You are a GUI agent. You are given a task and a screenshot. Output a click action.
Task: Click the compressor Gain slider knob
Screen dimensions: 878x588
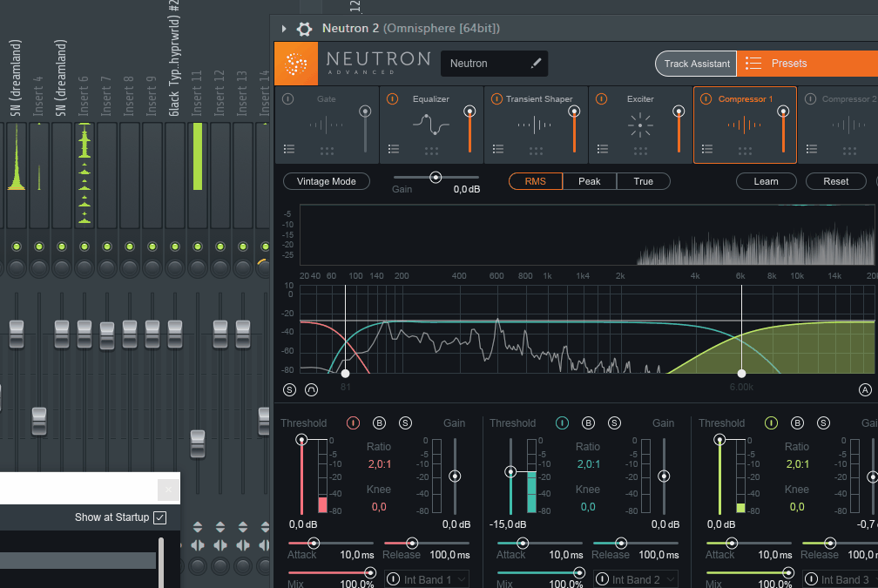[436, 178]
